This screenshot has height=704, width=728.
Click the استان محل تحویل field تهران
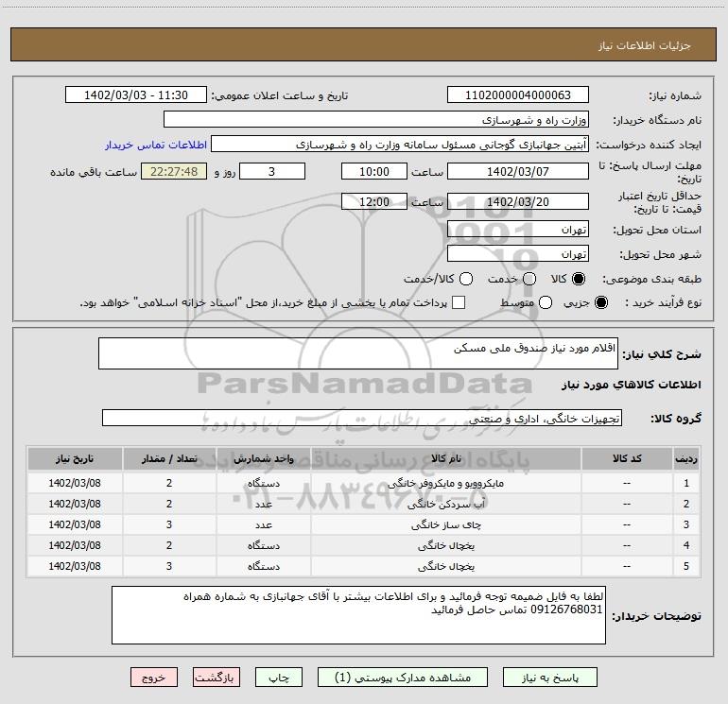click(x=518, y=229)
